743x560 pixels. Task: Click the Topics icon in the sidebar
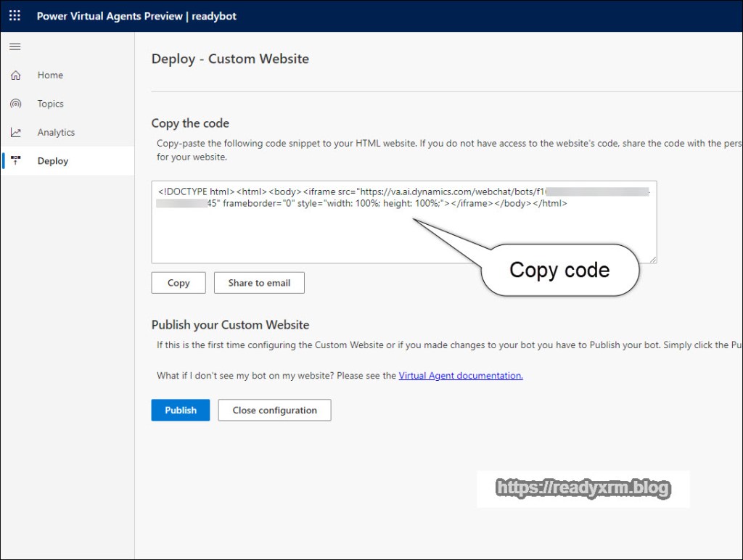click(15, 104)
